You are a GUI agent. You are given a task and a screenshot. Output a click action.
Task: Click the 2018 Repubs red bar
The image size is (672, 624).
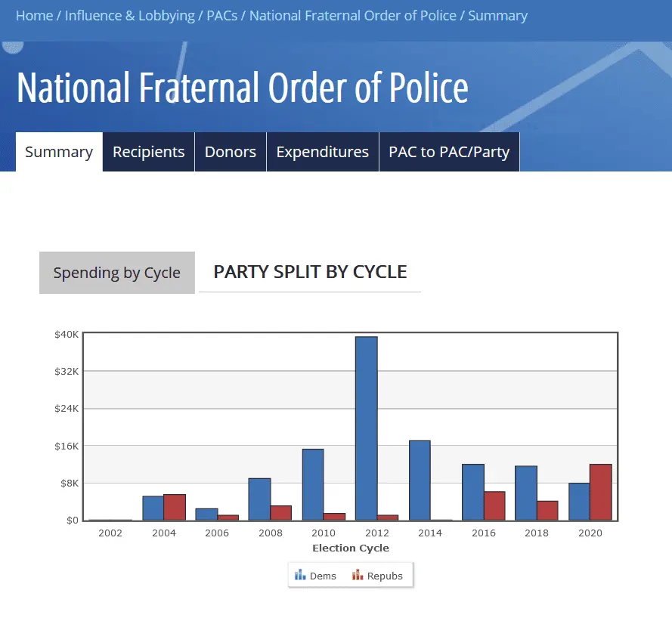coord(548,511)
